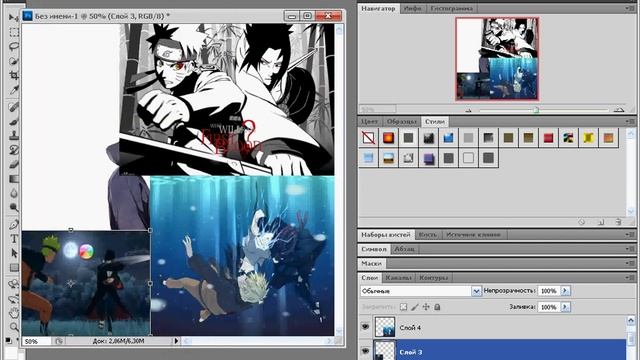Toggle lock position icon
The height and width of the screenshot is (360, 640).
[426, 307]
